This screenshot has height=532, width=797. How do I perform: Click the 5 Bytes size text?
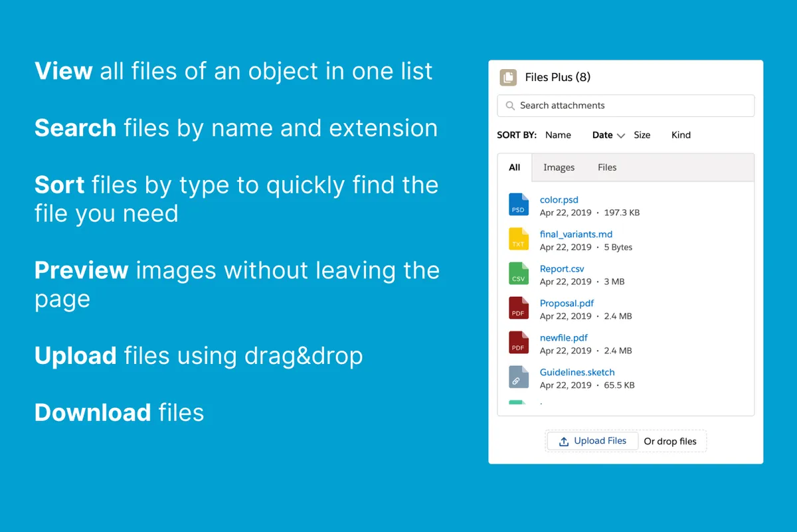(x=618, y=247)
